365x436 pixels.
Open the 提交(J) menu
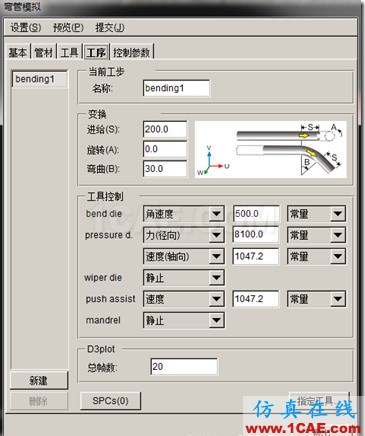110,28
